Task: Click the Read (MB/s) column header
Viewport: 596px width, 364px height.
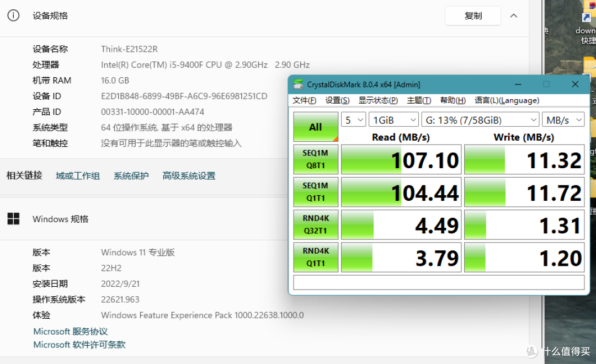Action: tap(401, 137)
